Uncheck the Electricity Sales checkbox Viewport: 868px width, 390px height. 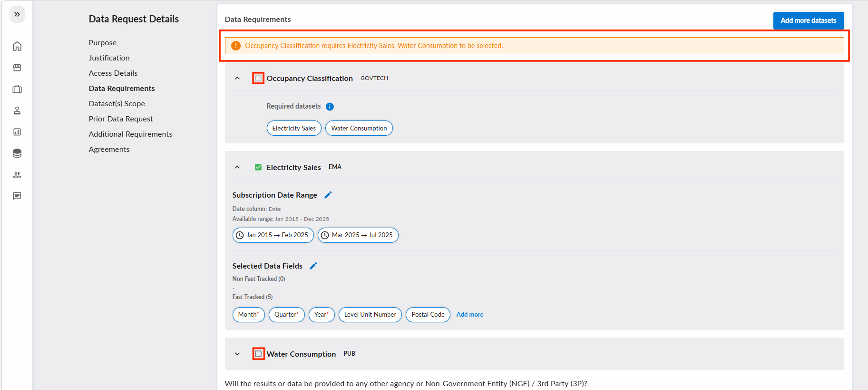point(258,167)
